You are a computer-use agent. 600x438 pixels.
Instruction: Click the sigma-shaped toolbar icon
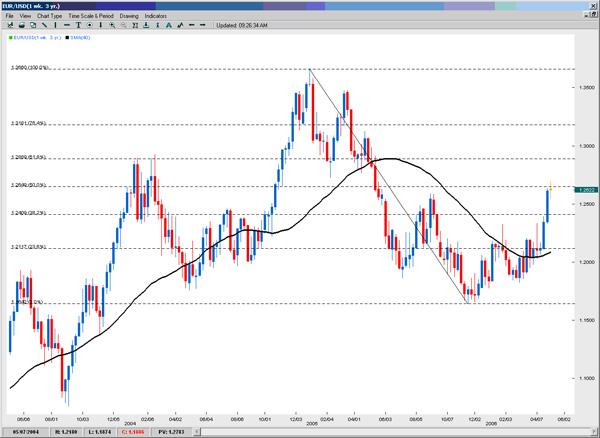coord(135,25)
